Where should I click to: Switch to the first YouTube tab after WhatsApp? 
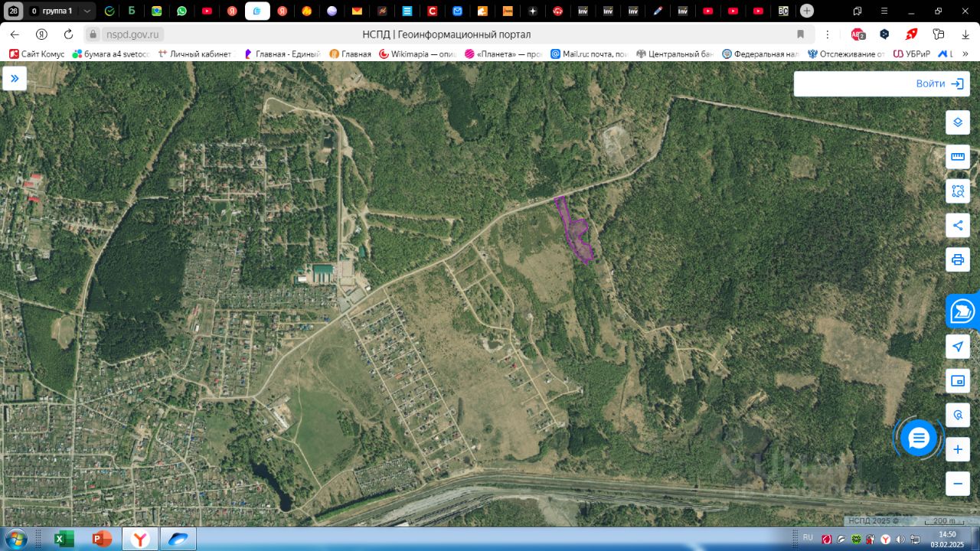pos(207,11)
